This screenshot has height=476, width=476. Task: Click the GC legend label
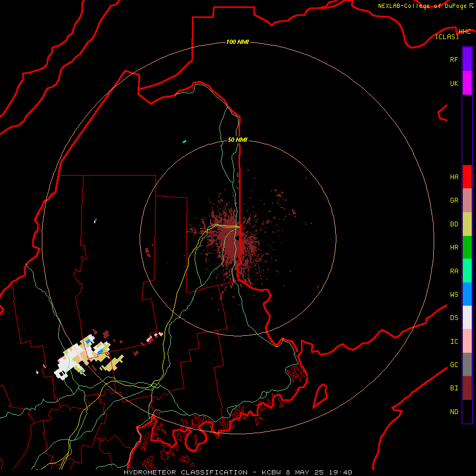point(454,364)
